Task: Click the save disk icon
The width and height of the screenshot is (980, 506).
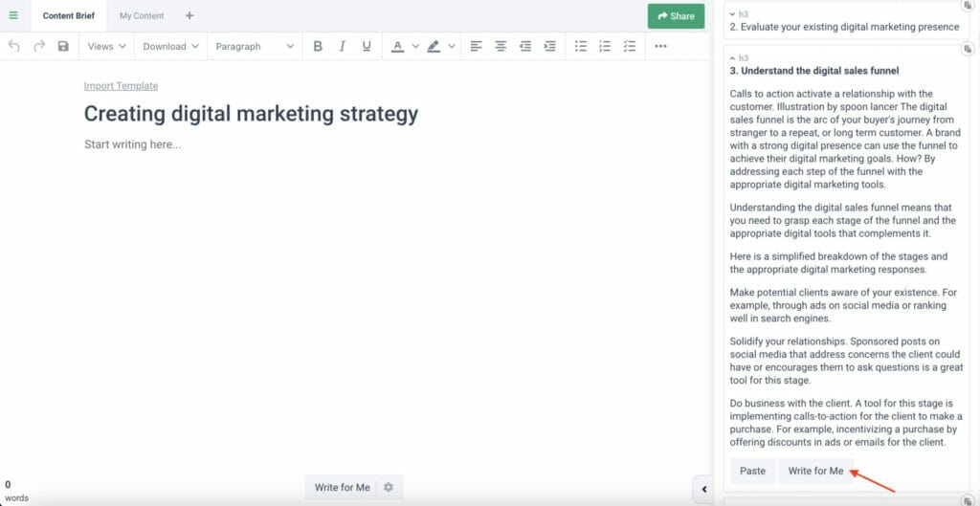Action: point(63,46)
